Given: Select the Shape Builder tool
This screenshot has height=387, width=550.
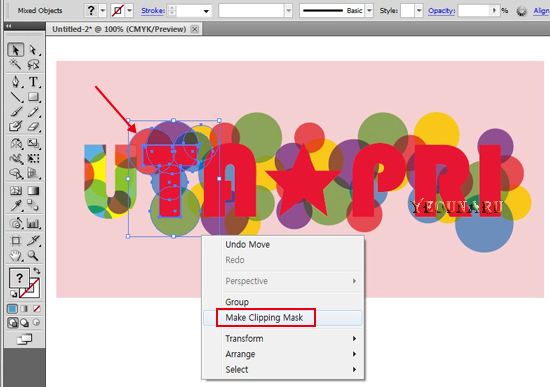Looking at the screenshot, I should [x=15, y=173].
